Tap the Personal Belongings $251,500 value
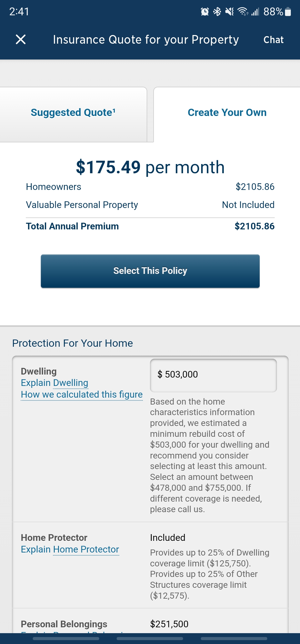The height and width of the screenshot is (644, 300). tap(169, 624)
